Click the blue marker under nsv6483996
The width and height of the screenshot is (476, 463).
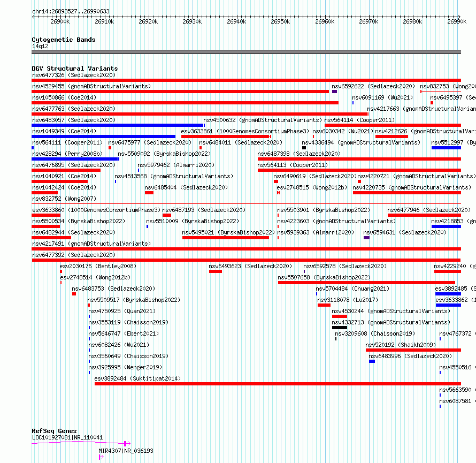tap(372, 361)
